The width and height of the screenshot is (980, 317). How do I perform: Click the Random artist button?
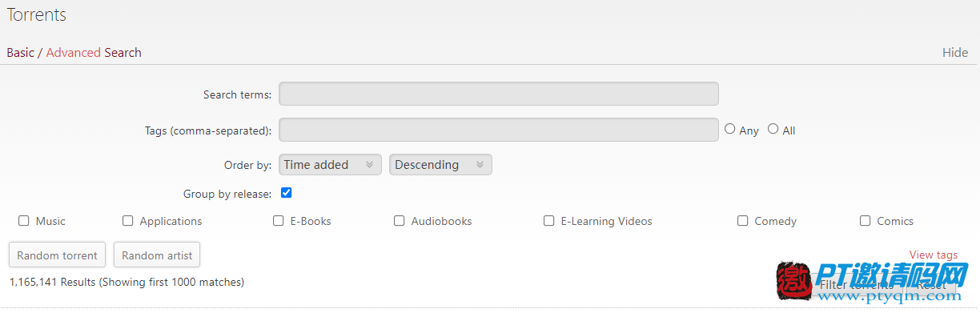(x=157, y=255)
